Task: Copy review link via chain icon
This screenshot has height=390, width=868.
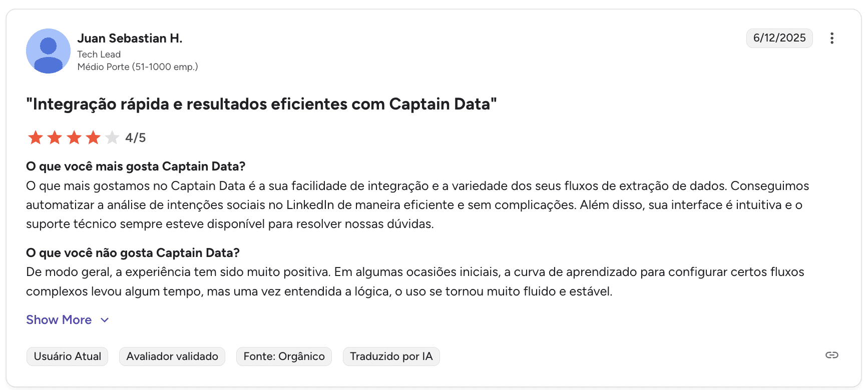Action: 831,355
